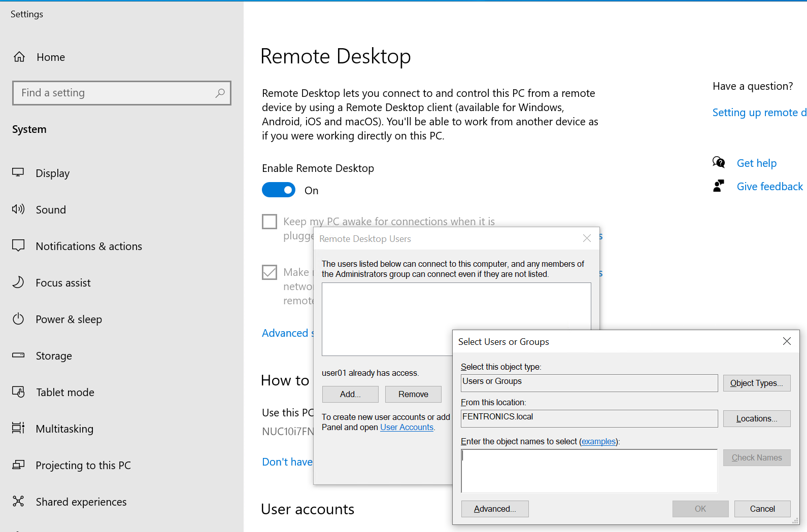
Task: Open Multitasking settings
Action: pyautogui.click(x=64, y=429)
